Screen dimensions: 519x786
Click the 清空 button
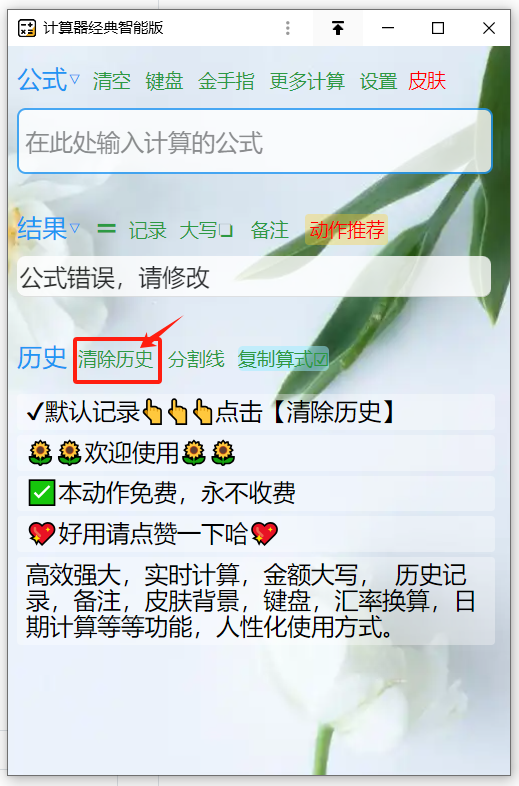click(112, 81)
